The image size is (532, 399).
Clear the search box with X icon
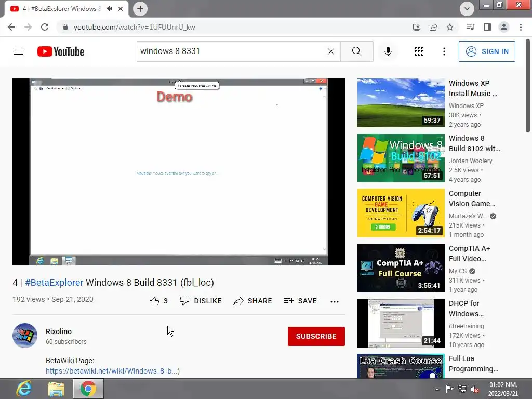pos(331,51)
